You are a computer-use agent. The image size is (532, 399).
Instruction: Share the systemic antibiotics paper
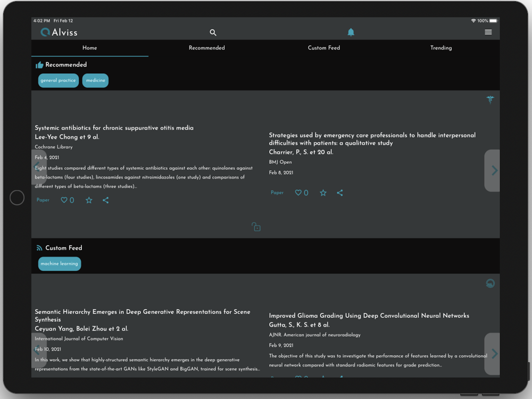pyautogui.click(x=105, y=200)
